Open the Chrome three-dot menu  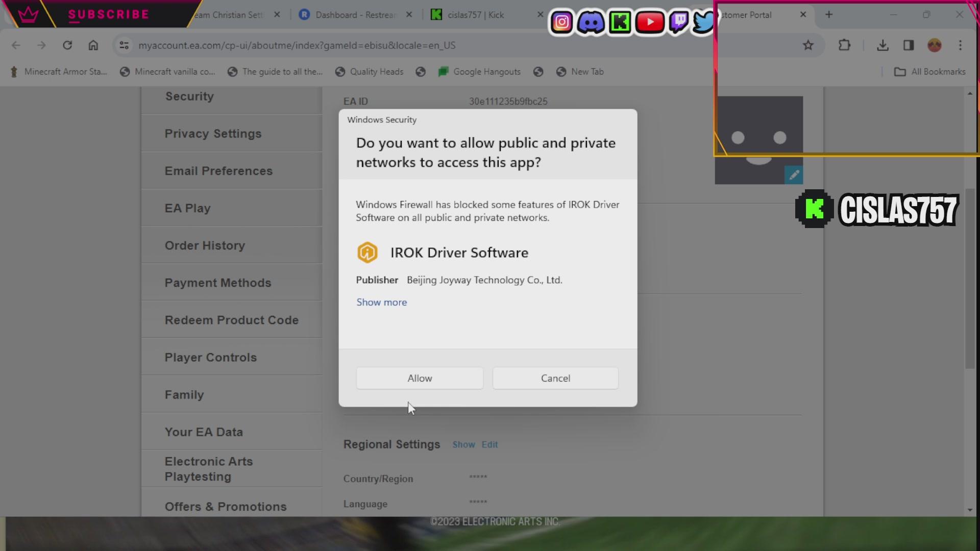[x=960, y=45]
